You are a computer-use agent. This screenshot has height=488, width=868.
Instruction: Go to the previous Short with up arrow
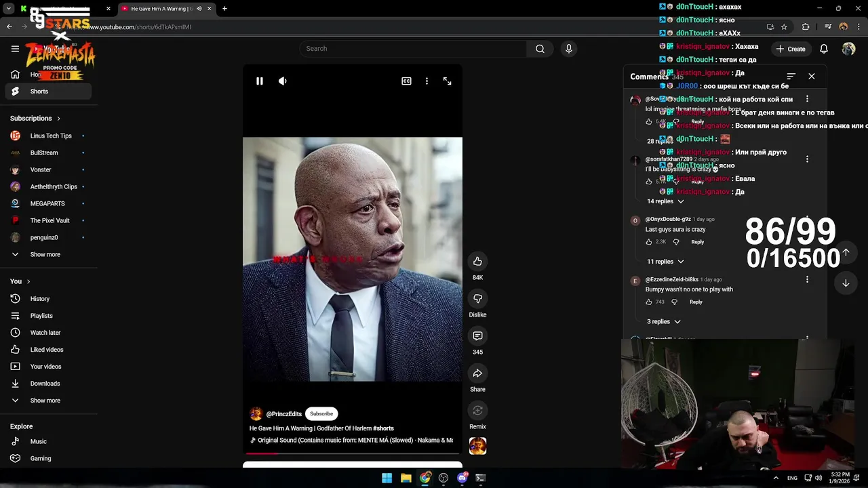pos(846,252)
